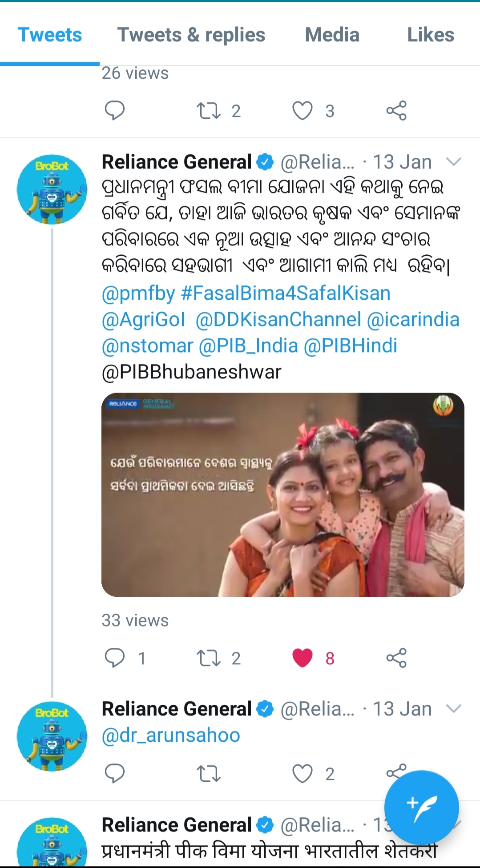Play the family video thumbnail
The image size is (480, 868).
point(283,494)
